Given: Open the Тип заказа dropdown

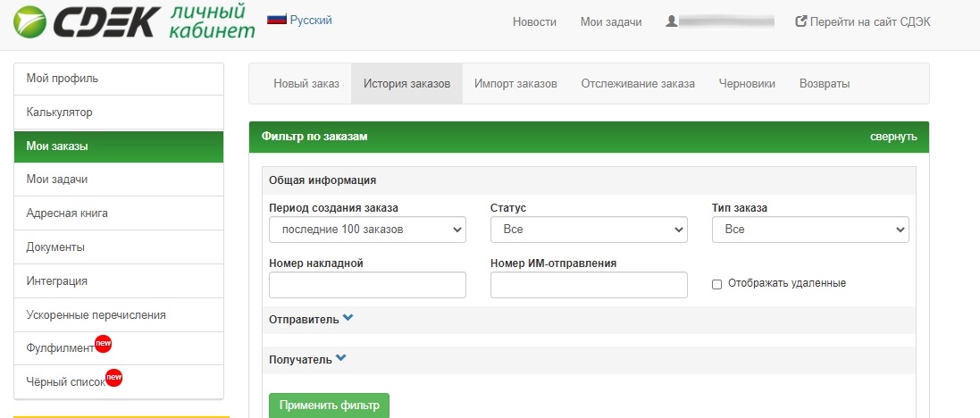Looking at the screenshot, I should (x=810, y=230).
